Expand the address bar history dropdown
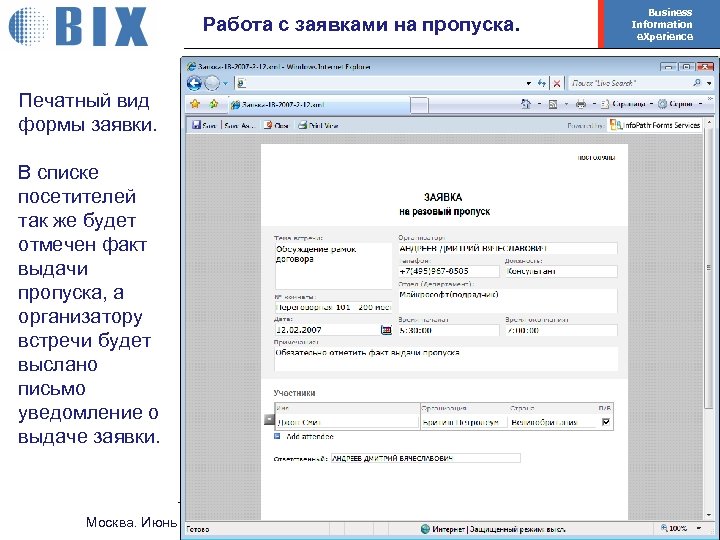Screen dimensions: 720x540 [529, 84]
